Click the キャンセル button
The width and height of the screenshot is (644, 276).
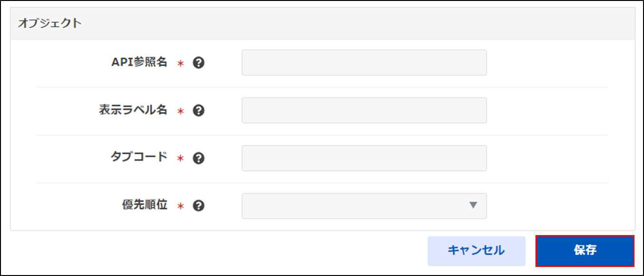(476, 251)
